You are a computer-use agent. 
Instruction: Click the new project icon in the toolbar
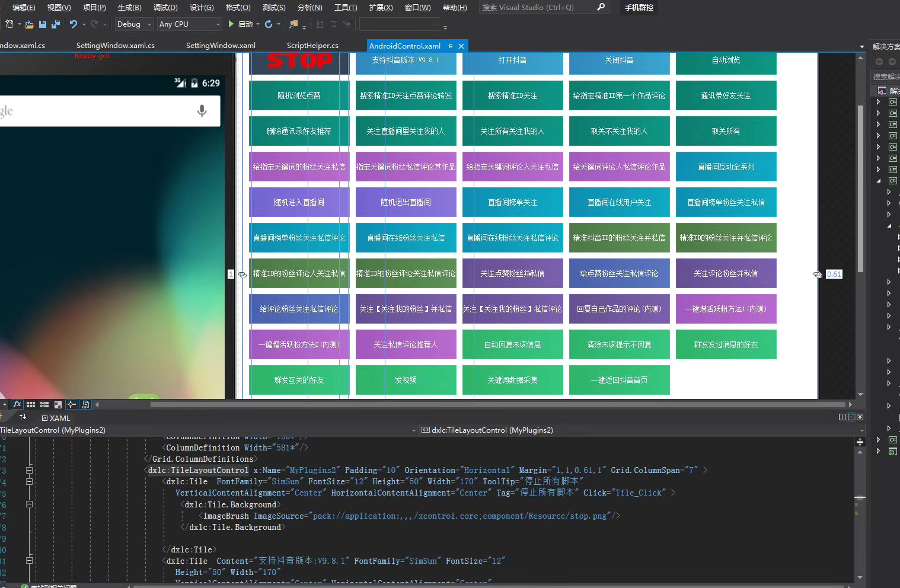coord(9,24)
